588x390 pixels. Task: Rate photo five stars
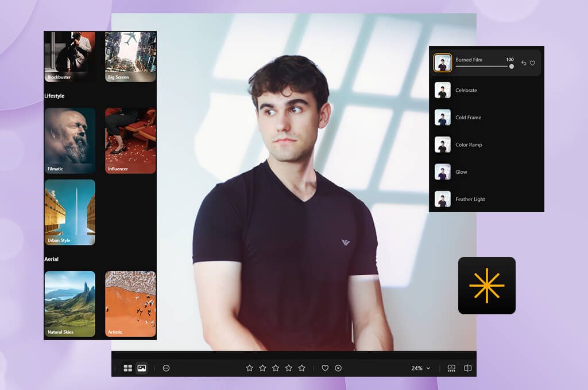tap(302, 368)
